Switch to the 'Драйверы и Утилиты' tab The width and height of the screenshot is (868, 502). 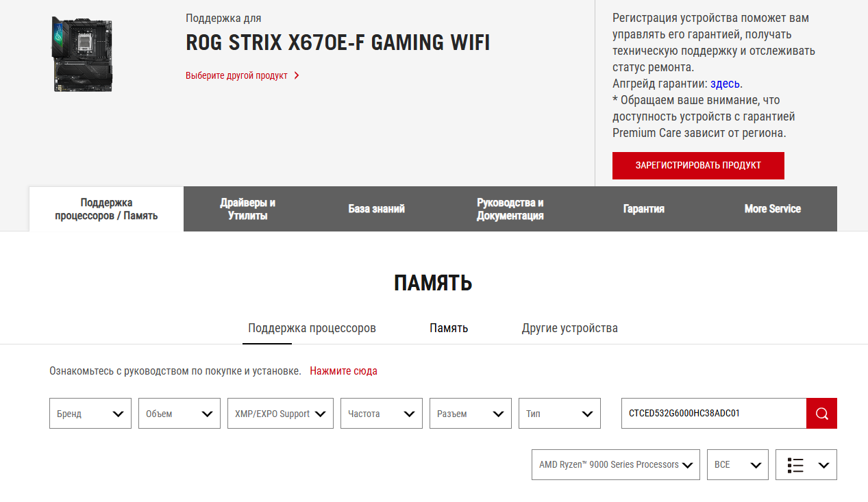click(x=248, y=209)
